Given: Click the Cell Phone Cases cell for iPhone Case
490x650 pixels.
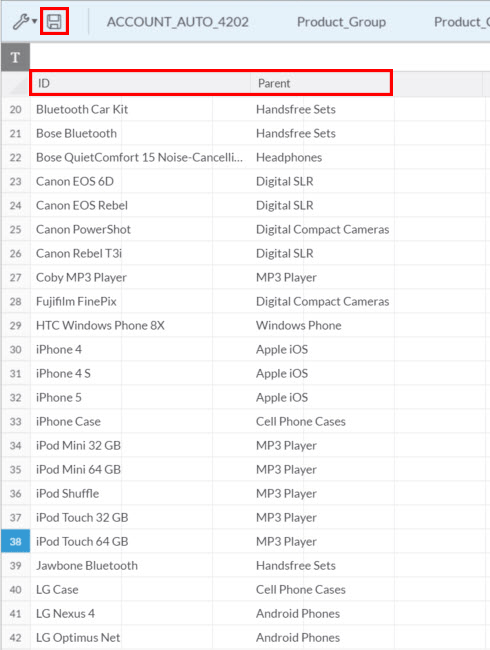Looking at the screenshot, I should point(323,422).
